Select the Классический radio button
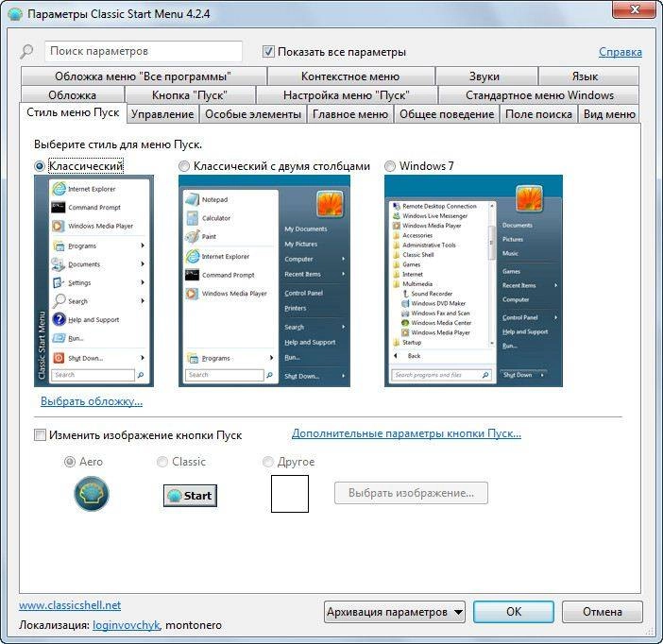663x644 pixels. pyautogui.click(x=40, y=166)
